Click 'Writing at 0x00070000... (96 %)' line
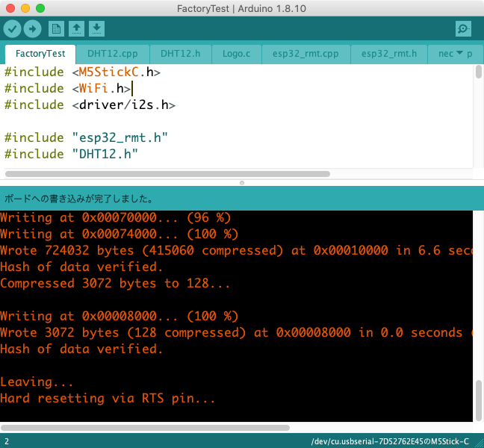The width and height of the screenshot is (484, 448). tap(116, 218)
